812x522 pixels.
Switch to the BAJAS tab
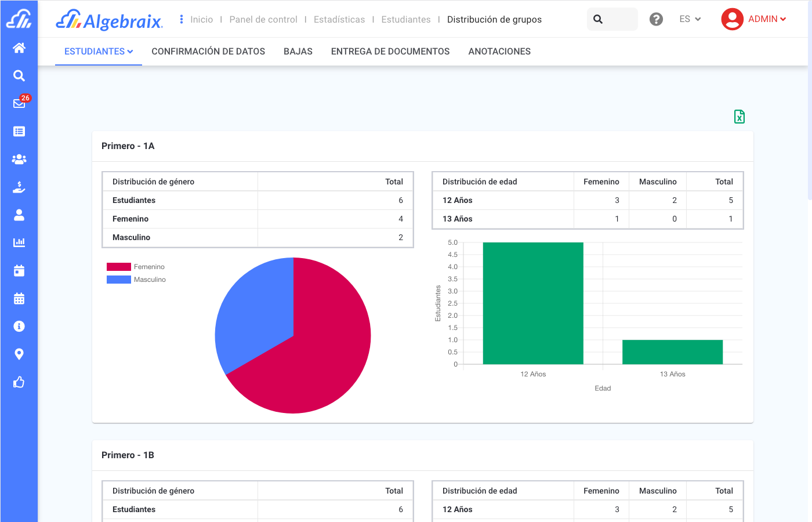tap(298, 52)
